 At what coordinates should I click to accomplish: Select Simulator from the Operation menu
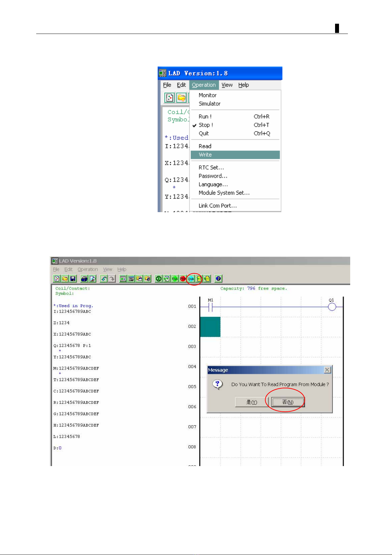click(209, 104)
